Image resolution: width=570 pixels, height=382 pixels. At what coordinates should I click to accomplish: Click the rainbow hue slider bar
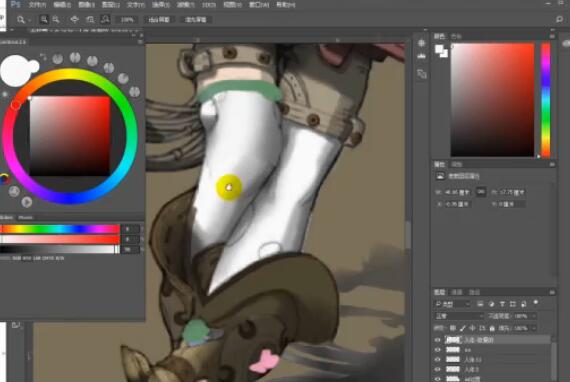(60, 229)
